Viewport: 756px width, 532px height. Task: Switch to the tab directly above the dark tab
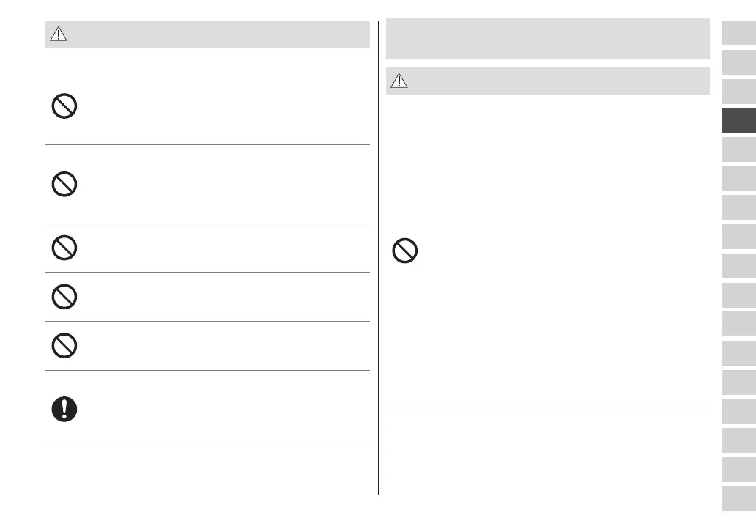(738, 92)
